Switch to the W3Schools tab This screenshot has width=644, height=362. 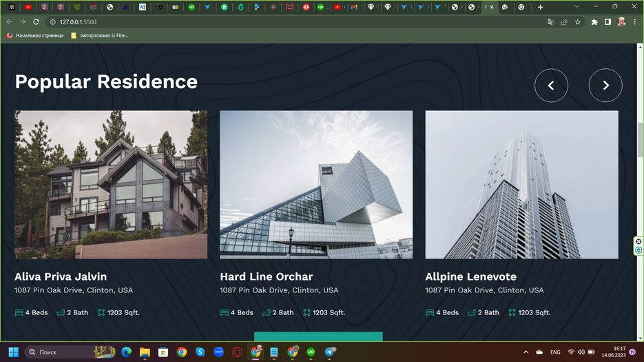tap(143, 7)
